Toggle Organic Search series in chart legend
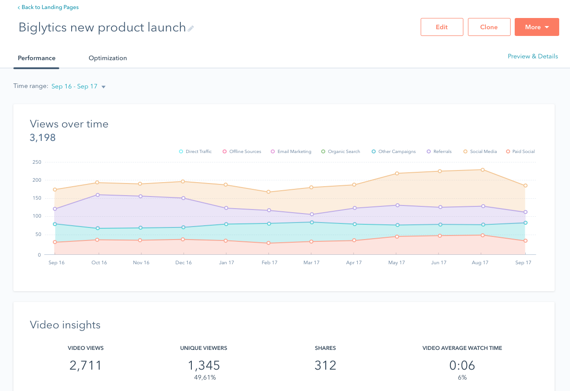Screen dimensions: 570x391 tap(340, 152)
